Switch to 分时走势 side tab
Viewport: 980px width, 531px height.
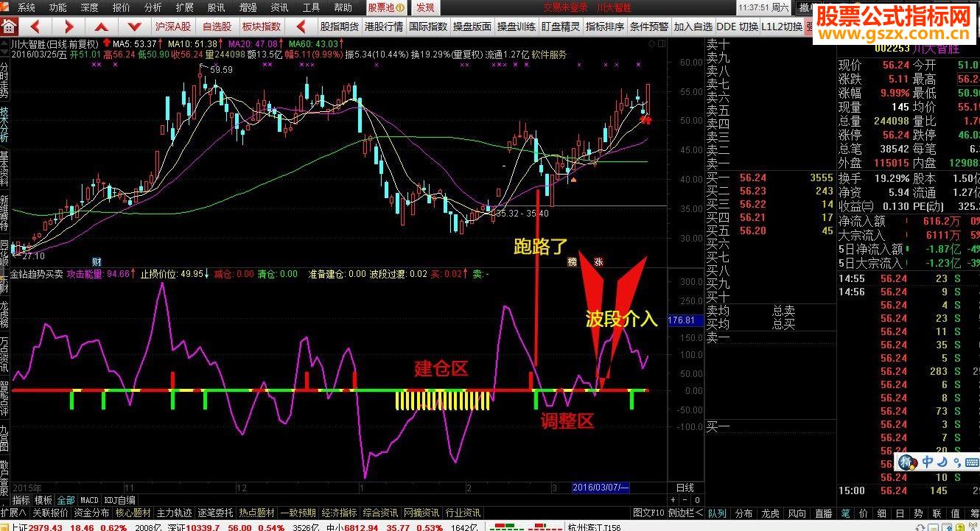click(4, 81)
